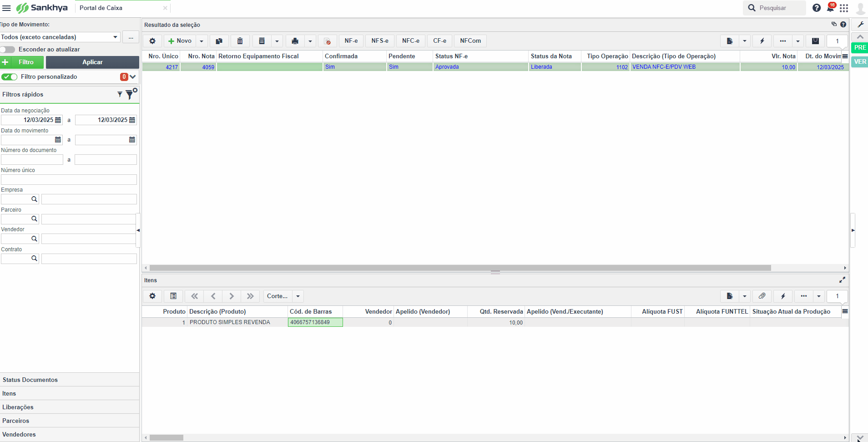
Task: Go to last item record
Action: click(x=250, y=296)
